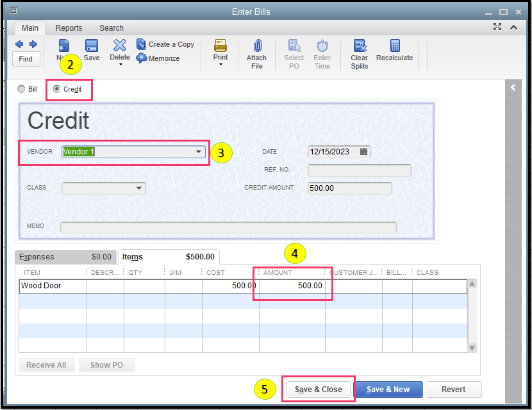Switch to the Search tab
Viewport: 532px width, 410px height.
pos(112,28)
